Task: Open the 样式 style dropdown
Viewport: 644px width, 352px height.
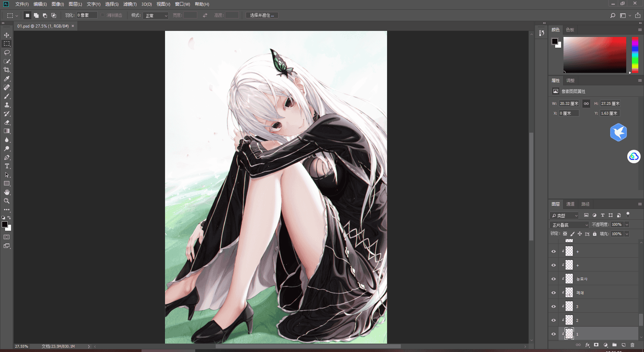Action: click(x=156, y=15)
